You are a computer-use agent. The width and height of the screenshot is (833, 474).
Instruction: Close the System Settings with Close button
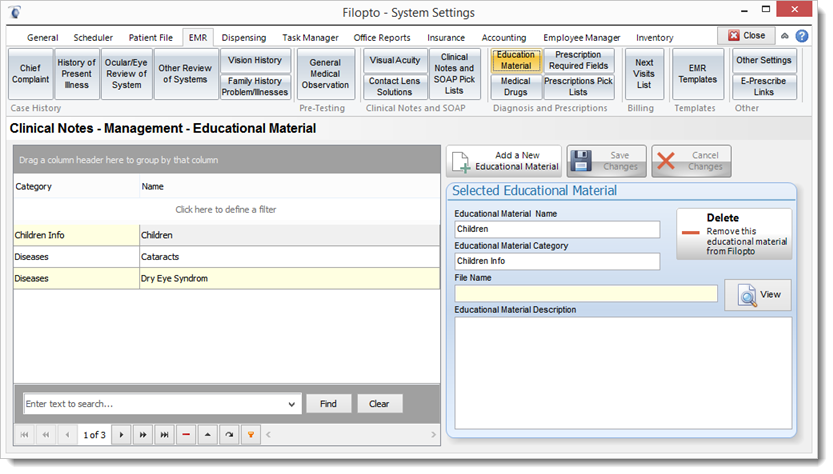[746, 36]
